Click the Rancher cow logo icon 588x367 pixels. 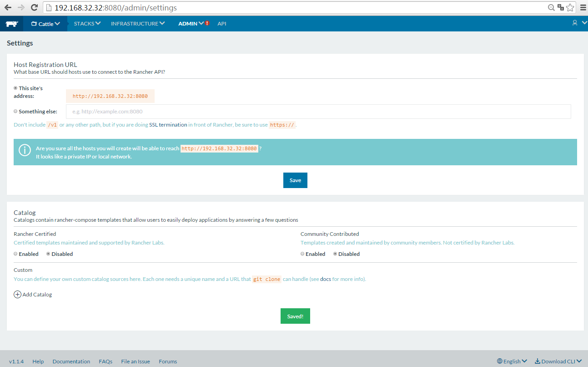(x=11, y=24)
